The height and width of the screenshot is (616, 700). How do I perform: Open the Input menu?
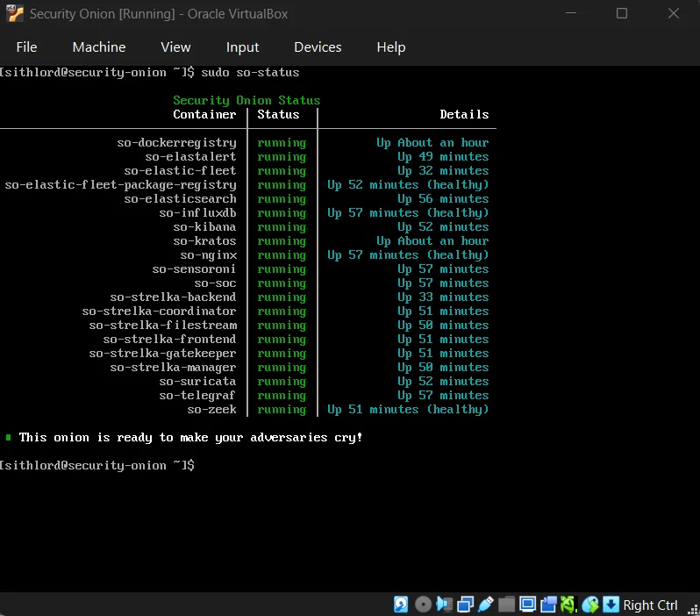242,47
